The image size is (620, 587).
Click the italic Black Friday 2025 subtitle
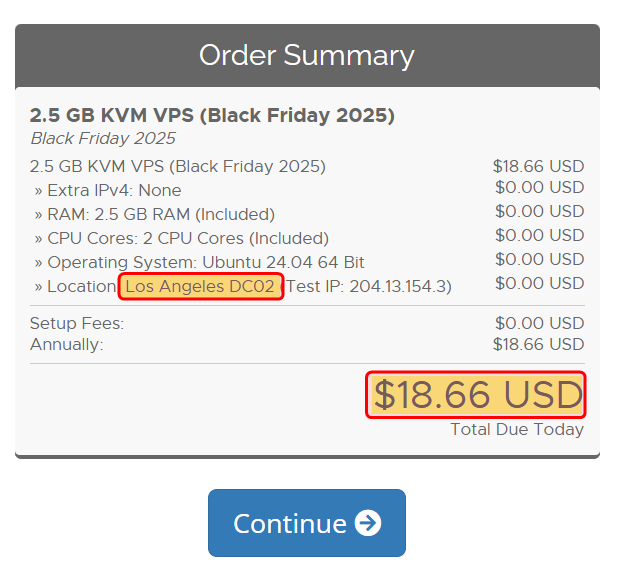click(103, 139)
